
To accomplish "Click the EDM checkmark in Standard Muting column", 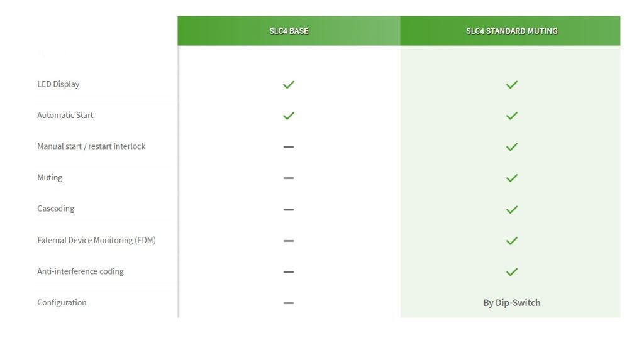I will [x=512, y=241].
